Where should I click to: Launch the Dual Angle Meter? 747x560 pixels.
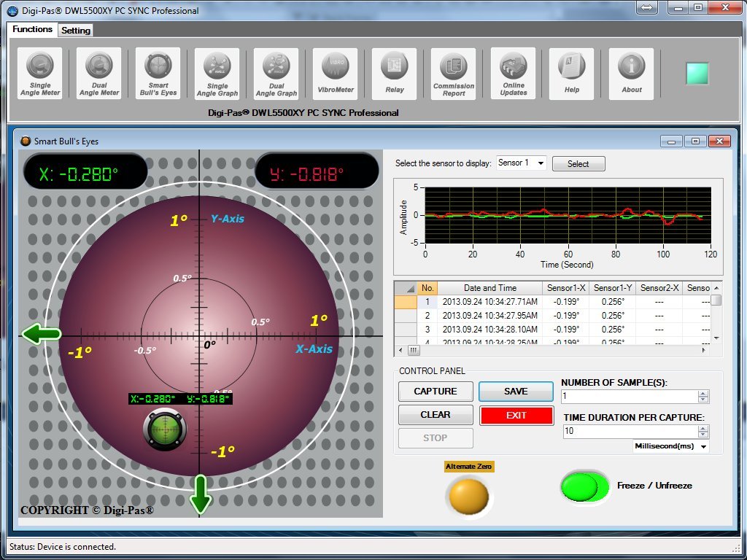click(x=99, y=74)
